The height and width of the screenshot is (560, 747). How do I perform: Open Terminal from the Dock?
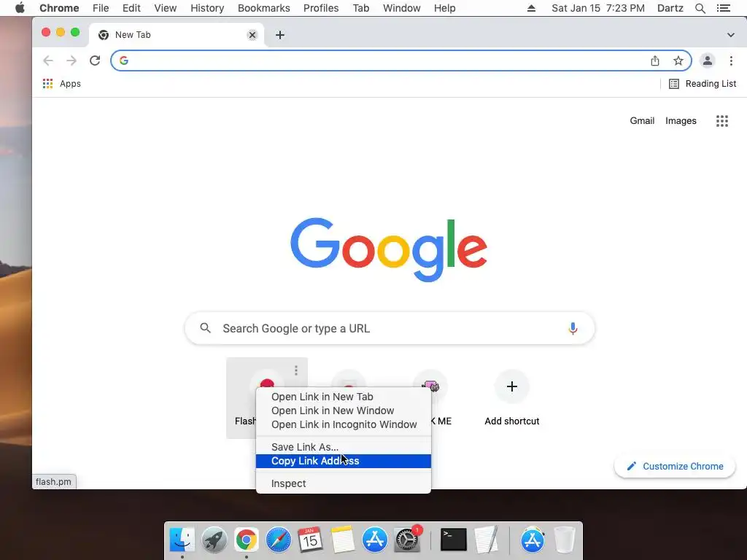pyautogui.click(x=453, y=540)
